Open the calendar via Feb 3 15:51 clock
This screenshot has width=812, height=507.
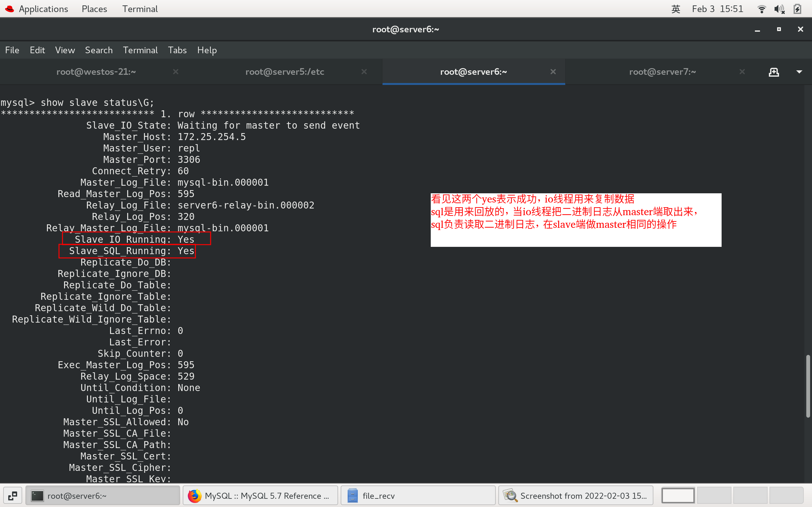pyautogui.click(x=718, y=9)
